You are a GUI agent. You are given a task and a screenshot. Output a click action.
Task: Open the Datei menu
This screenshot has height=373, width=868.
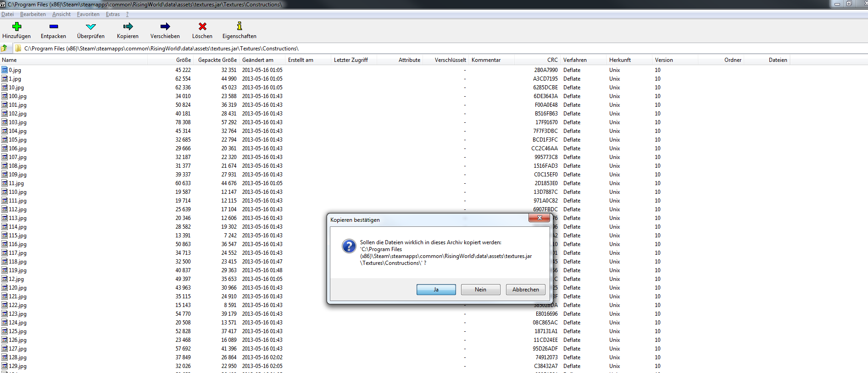7,14
